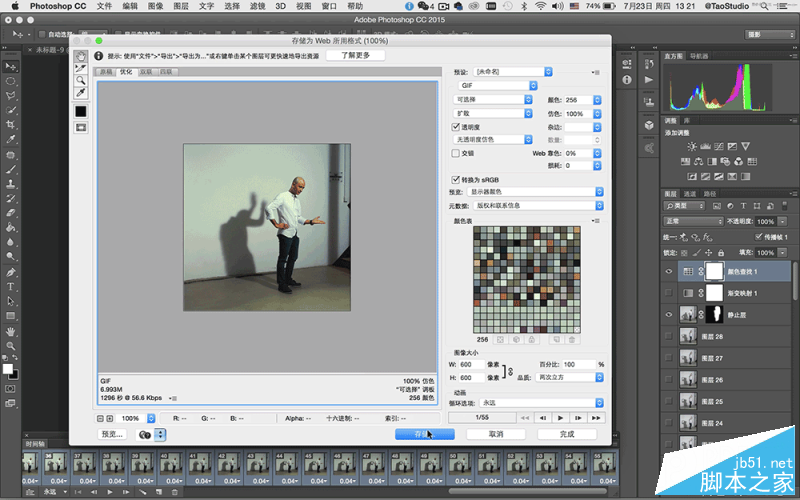The width and height of the screenshot is (800, 500).
Task: Click the Gradient Map adjustment icon
Action: coord(745,177)
